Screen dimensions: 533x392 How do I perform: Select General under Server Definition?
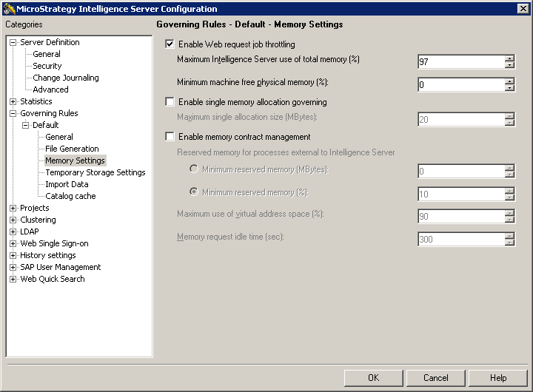pos(47,54)
